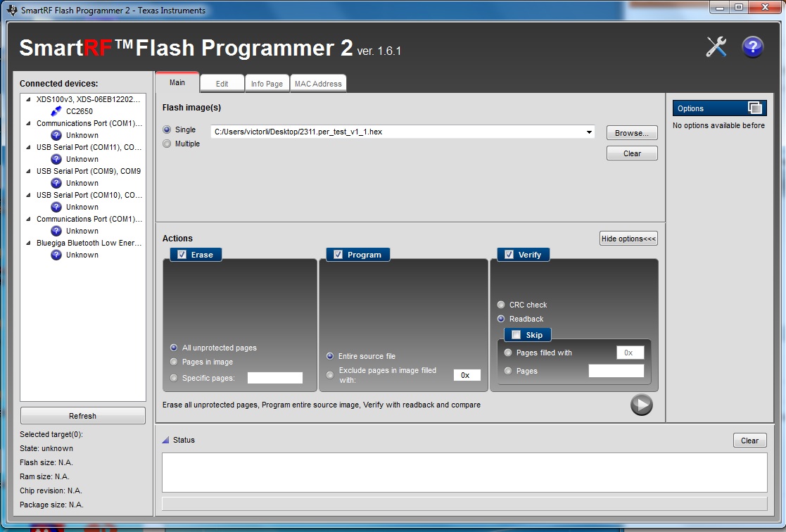The image size is (786, 532).
Task: Switch to the MAC Address tab
Action: 318,84
